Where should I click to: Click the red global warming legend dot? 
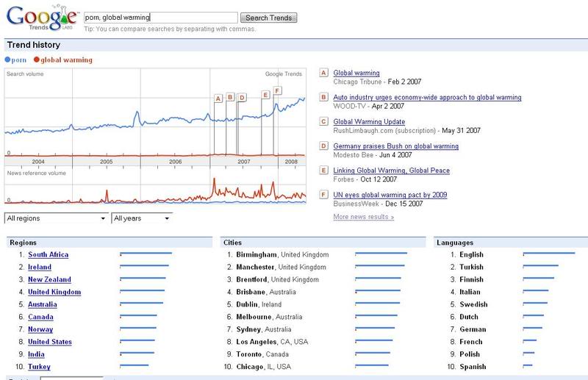(36, 60)
